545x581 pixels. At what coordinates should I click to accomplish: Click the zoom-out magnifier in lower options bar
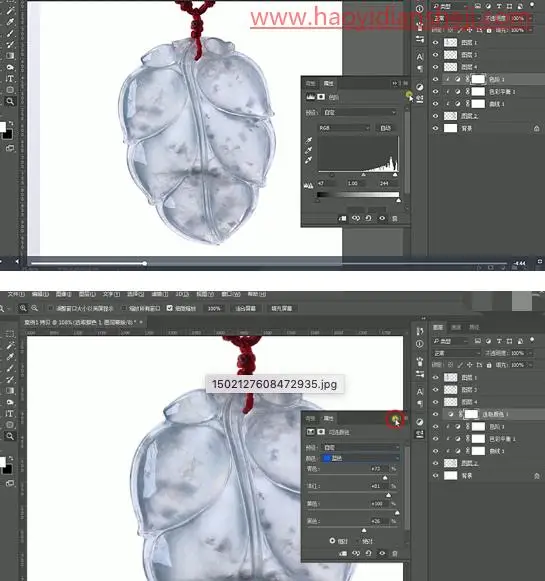[x=35, y=308]
